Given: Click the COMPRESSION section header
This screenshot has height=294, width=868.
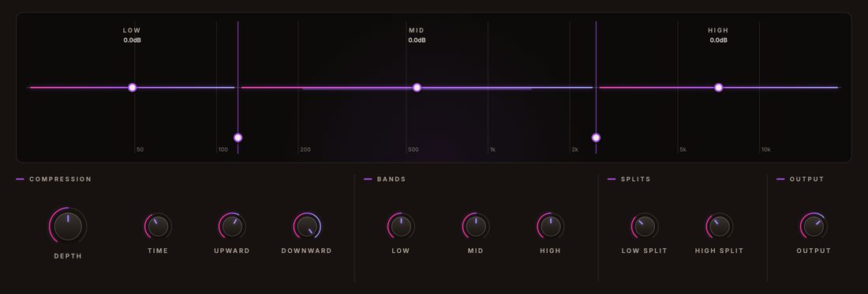Looking at the screenshot, I should pos(60,179).
